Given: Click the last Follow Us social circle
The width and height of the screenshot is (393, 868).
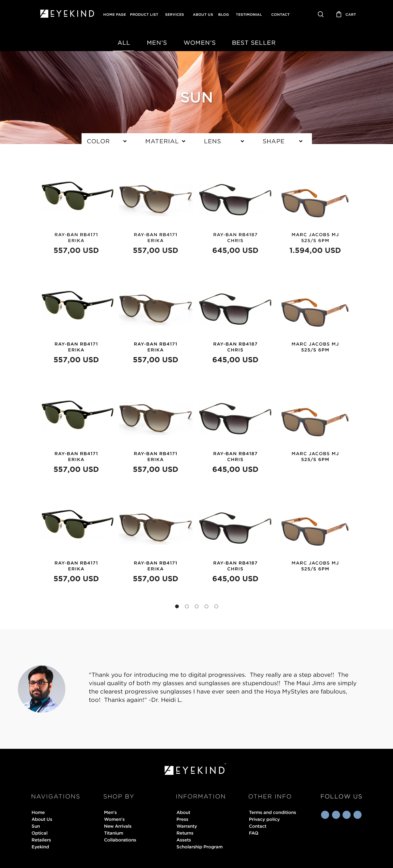Looking at the screenshot, I should [x=357, y=814].
